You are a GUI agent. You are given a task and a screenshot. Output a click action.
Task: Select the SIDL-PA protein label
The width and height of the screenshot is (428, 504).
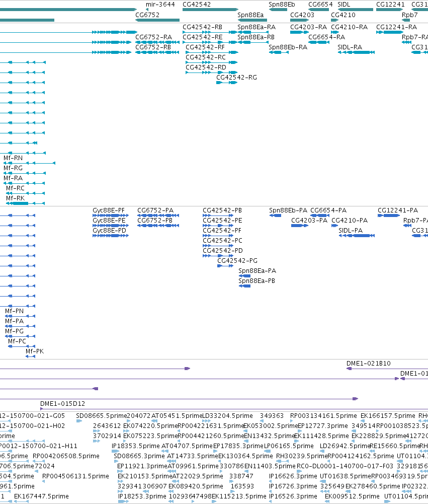pyautogui.click(x=351, y=230)
